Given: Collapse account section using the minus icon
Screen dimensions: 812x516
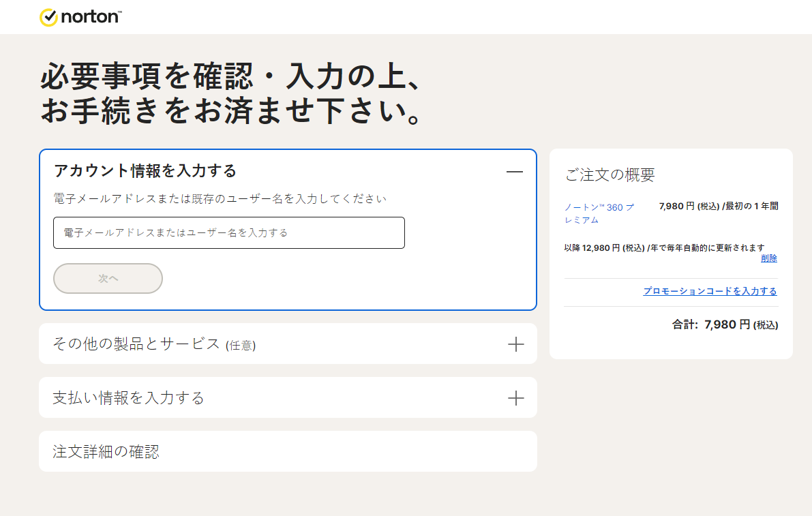Looking at the screenshot, I should (x=514, y=172).
